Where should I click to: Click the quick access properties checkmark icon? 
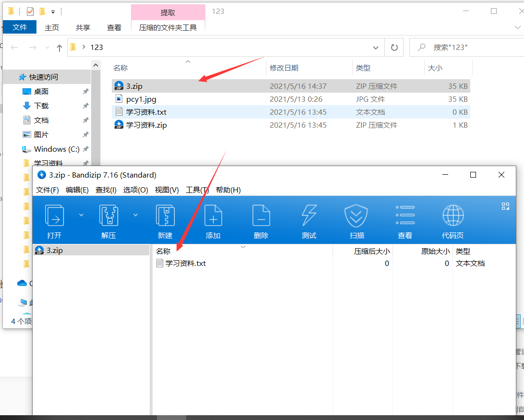pyautogui.click(x=30, y=12)
